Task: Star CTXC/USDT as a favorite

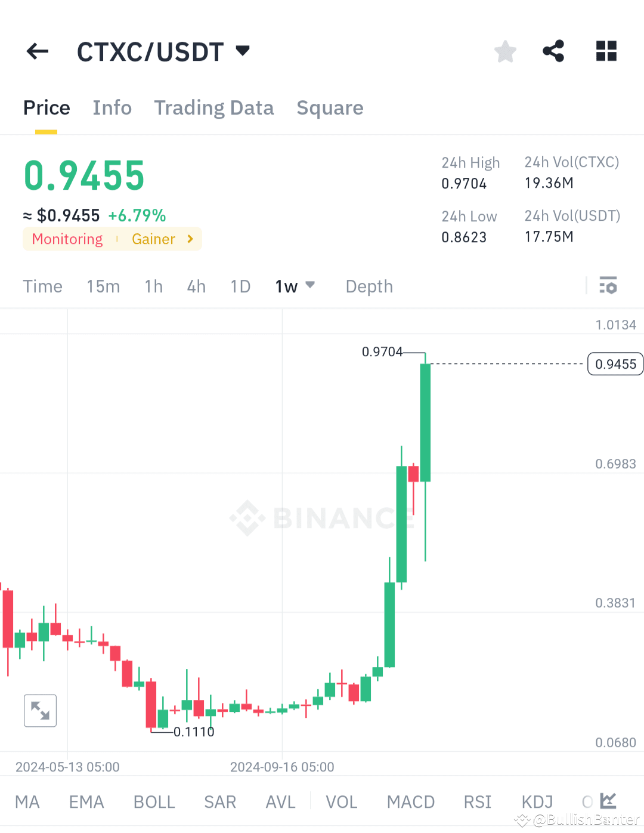Action: click(x=505, y=51)
